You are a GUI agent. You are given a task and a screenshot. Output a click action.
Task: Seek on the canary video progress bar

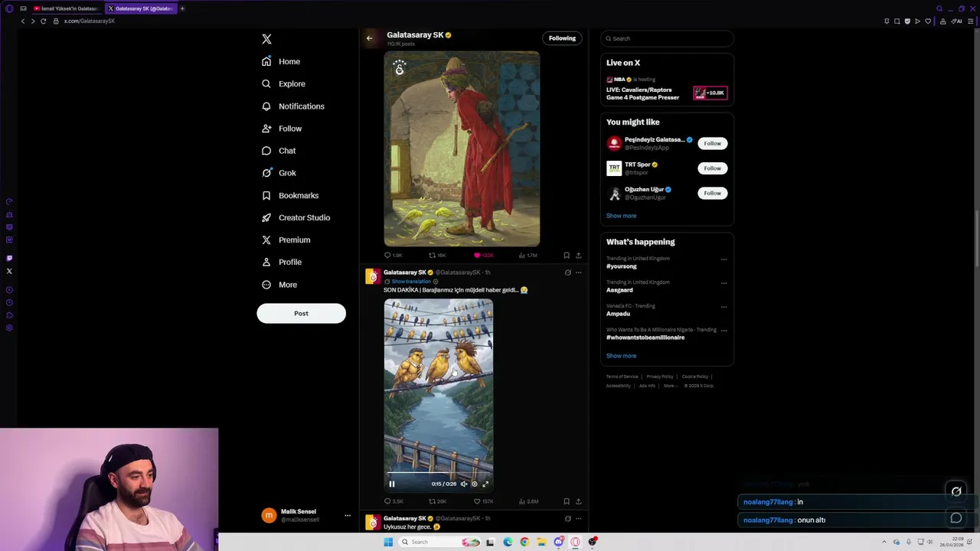(438, 474)
